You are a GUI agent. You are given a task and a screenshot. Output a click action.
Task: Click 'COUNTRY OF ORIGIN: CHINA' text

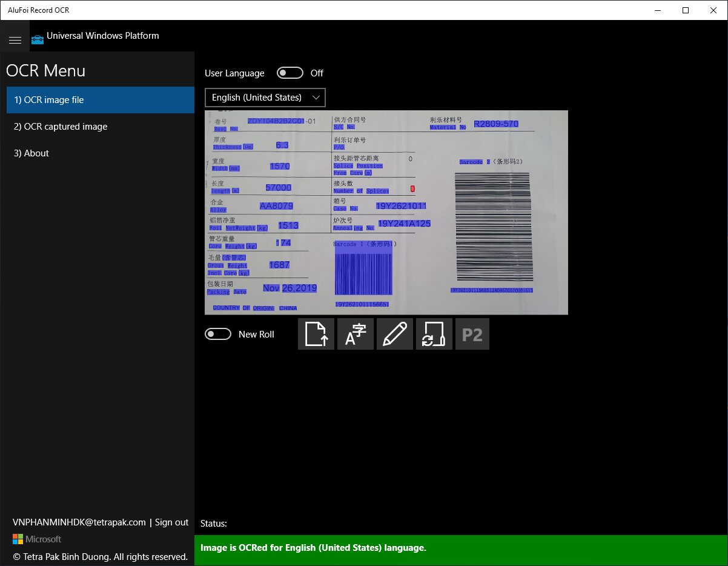254,308
